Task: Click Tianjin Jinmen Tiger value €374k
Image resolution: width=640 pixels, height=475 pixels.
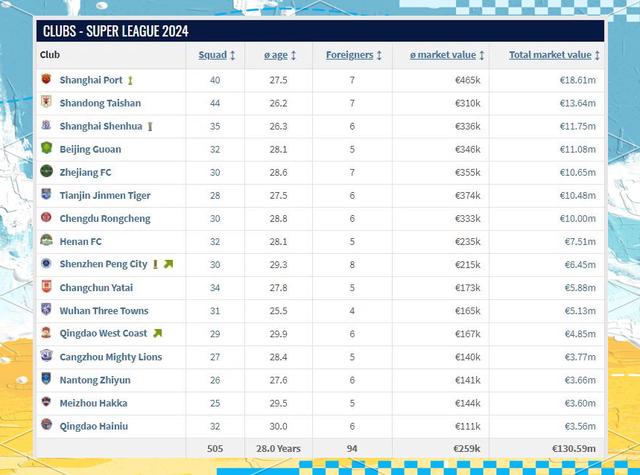Action: click(x=468, y=195)
